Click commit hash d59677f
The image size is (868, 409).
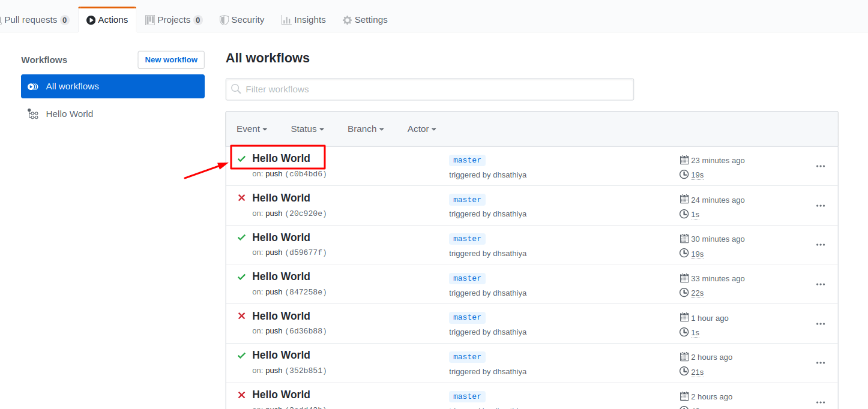pyautogui.click(x=306, y=252)
